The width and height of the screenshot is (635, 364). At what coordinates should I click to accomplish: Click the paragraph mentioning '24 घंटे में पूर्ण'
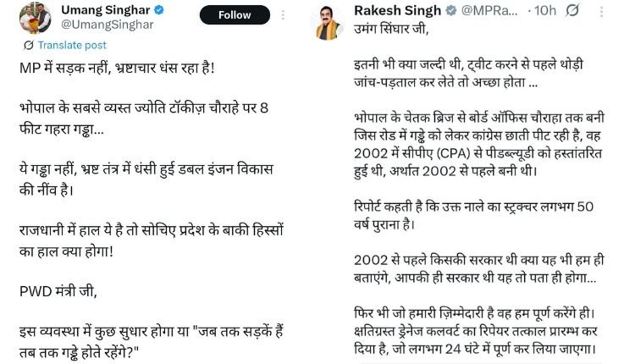click(476, 331)
